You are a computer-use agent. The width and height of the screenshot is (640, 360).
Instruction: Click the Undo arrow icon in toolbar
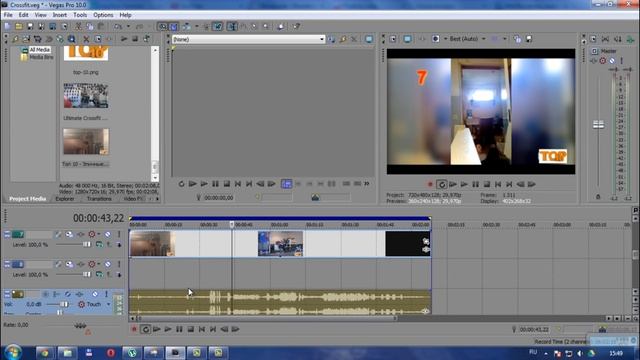pyautogui.click(x=118, y=27)
